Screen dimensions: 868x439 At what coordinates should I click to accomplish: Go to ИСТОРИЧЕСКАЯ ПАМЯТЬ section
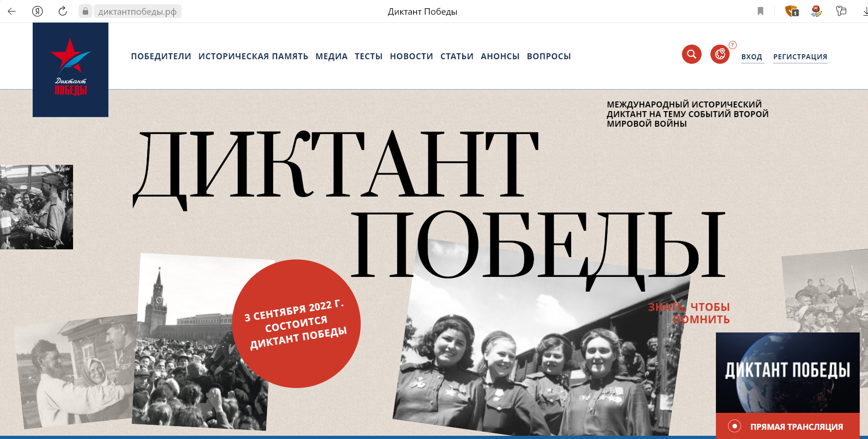[253, 56]
